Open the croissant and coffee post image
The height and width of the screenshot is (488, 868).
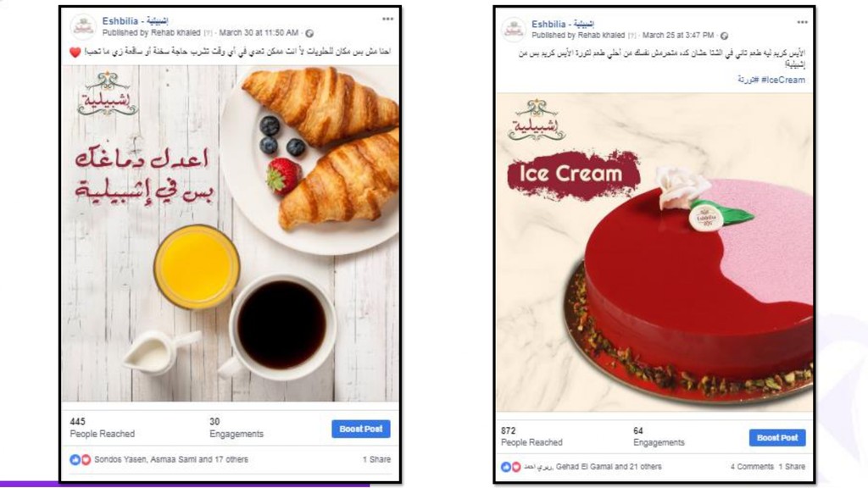coord(231,234)
